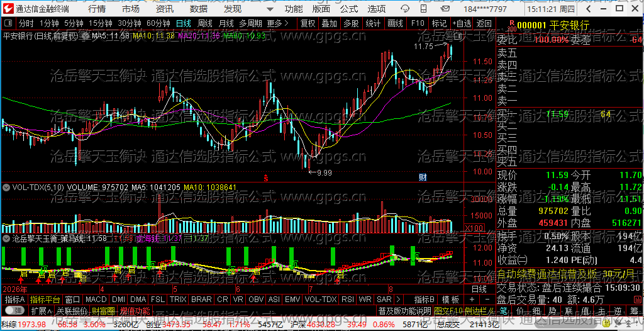This screenshot has width=644, height=331.
Task: Switch to the 60分钟 period
Action: pos(158,23)
